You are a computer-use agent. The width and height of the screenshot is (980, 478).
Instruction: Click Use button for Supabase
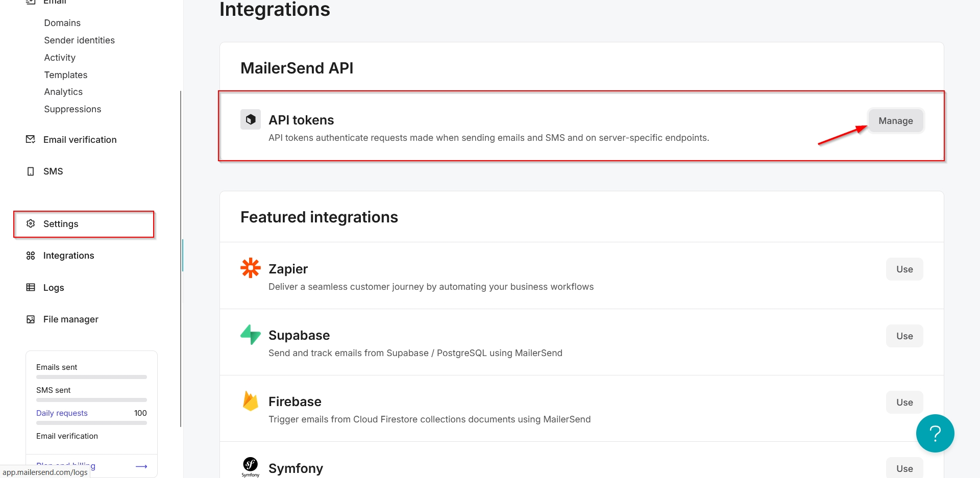pos(904,336)
